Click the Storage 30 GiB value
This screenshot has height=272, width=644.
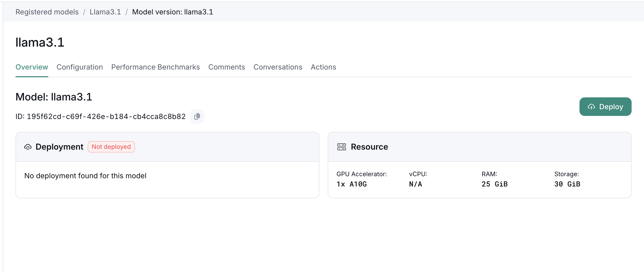[x=567, y=184]
